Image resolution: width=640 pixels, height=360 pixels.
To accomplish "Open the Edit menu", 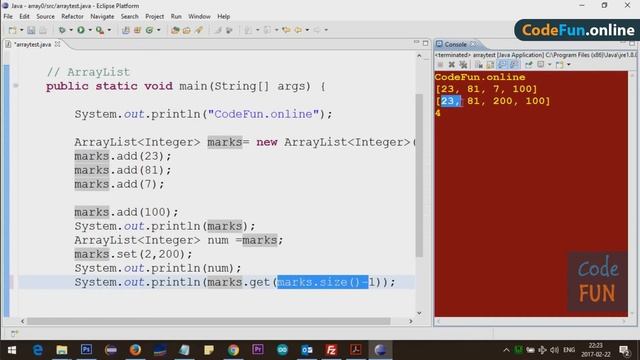I will [24, 16].
